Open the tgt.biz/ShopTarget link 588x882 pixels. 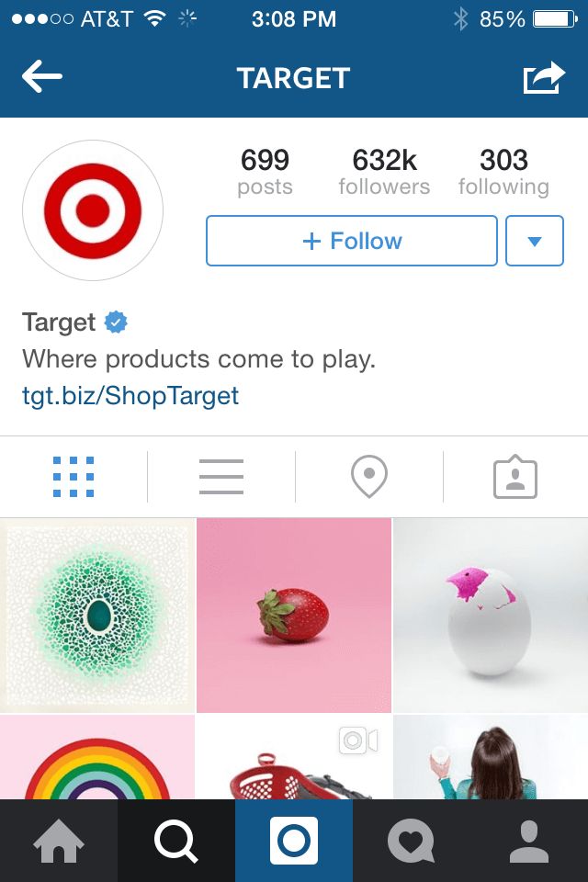click(x=130, y=395)
